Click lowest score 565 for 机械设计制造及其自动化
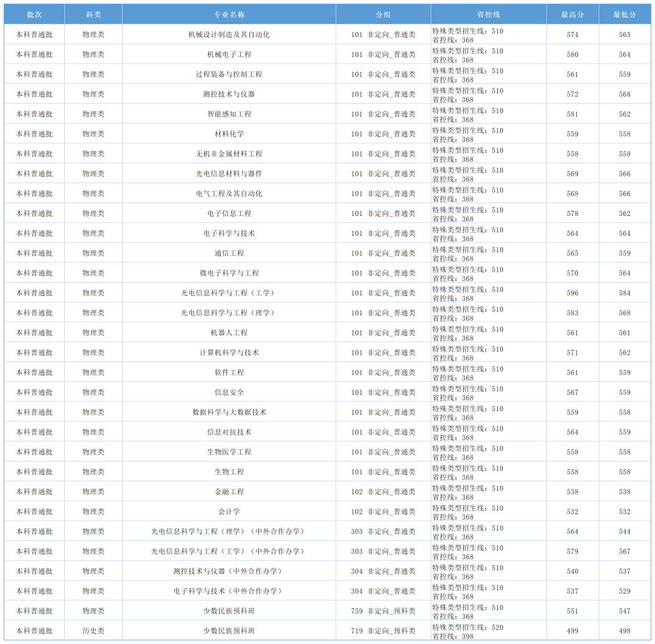The width and height of the screenshot is (655, 644). [625, 34]
